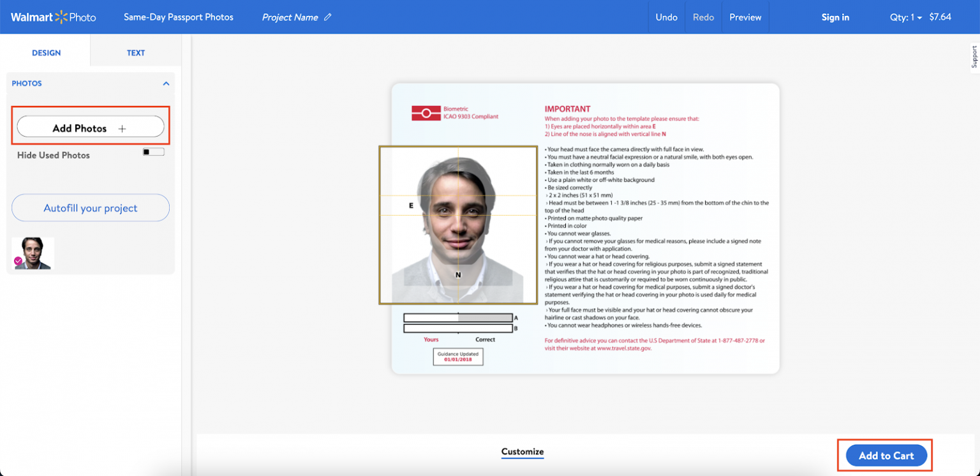Switch to the TEXT tab
This screenshot has height=476, width=980.
coord(136,53)
